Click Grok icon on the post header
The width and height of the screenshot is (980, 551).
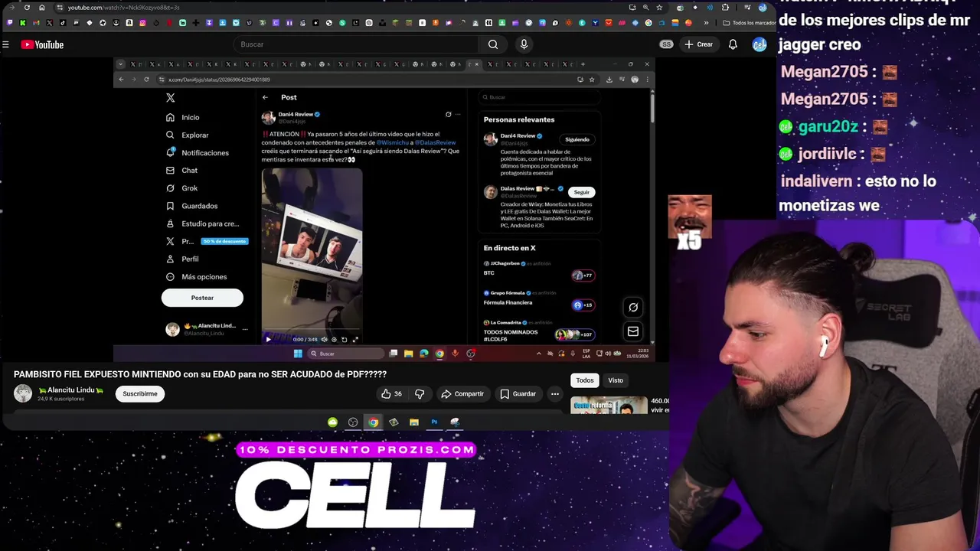tap(449, 115)
